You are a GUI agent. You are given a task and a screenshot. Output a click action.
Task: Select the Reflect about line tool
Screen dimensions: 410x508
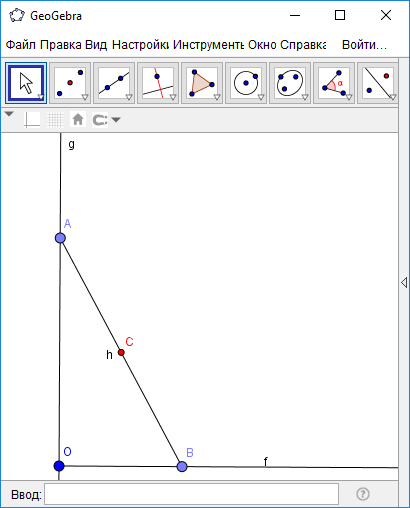coord(378,83)
